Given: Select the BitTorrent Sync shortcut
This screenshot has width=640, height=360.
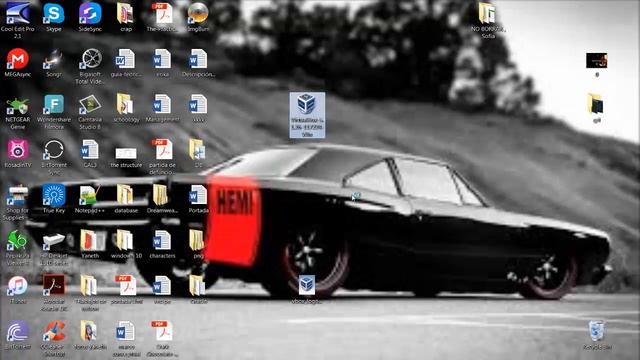Looking at the screenshot, I should point(54,157).
